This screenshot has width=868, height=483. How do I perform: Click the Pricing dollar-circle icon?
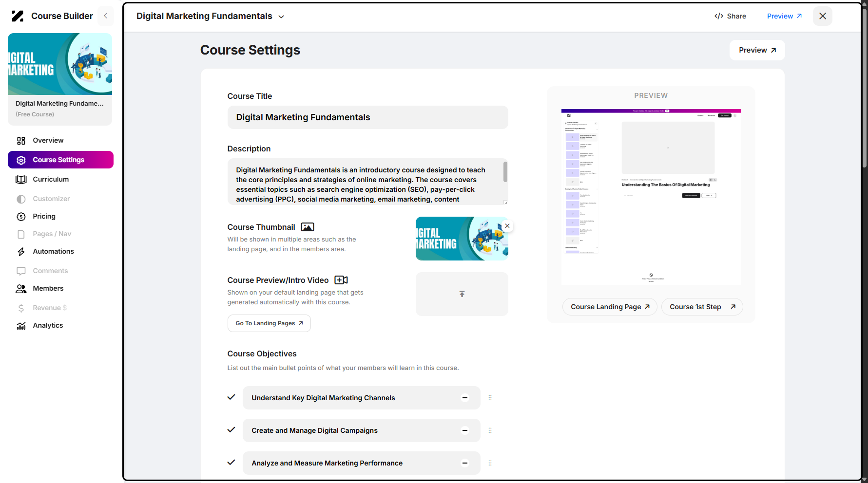coord(21,217)
